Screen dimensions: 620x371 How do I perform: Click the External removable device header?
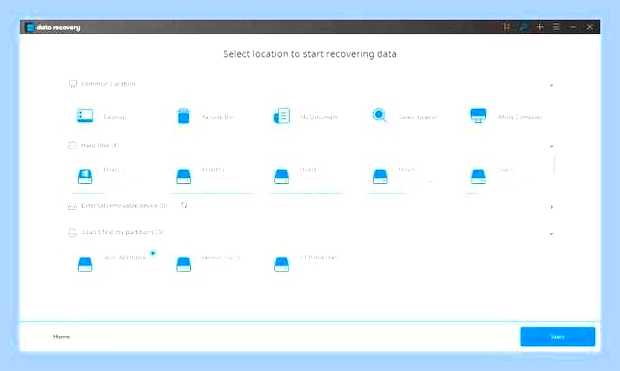pyautogui.click(x=124, y=206)
